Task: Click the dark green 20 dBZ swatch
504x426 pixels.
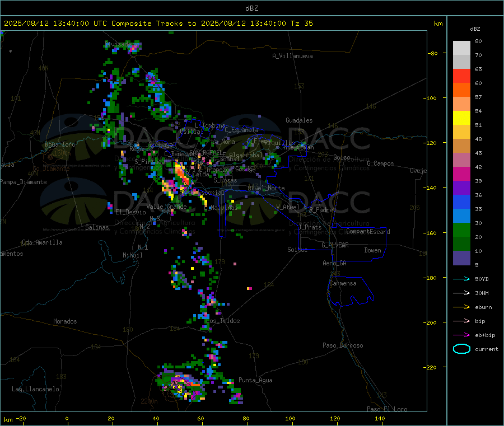Action: 461,244
